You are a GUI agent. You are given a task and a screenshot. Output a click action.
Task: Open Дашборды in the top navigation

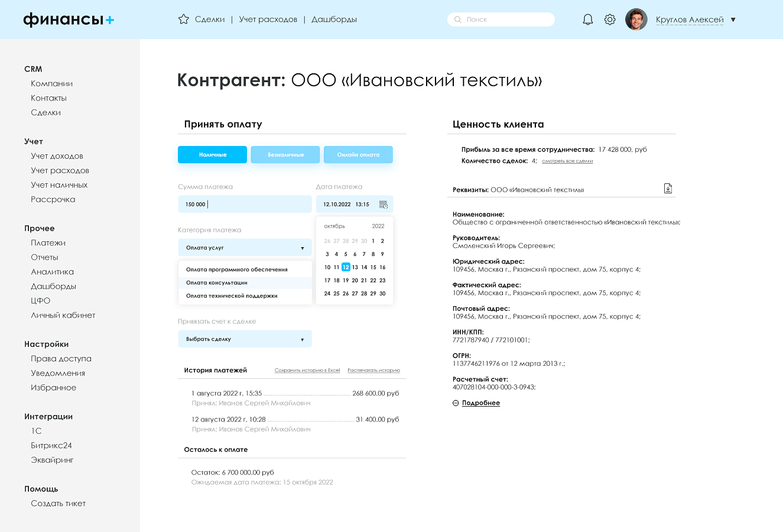(x=334, y=20)
